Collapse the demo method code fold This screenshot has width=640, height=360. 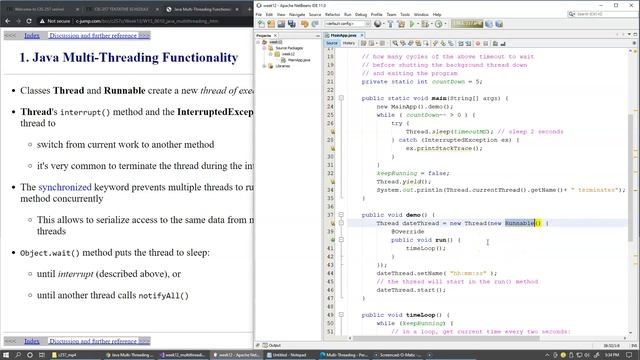click(341, 215)
